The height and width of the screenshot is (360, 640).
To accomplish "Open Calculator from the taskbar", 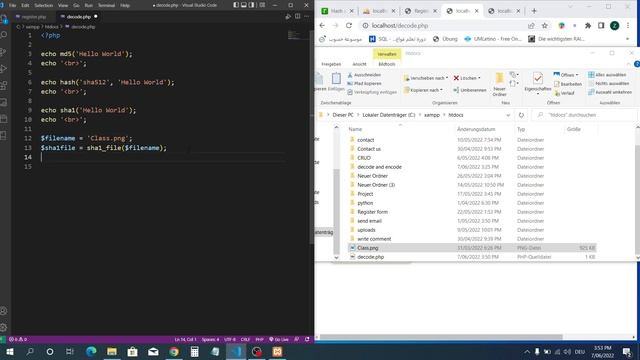I will pyautogui.click(x=195, y=351).
